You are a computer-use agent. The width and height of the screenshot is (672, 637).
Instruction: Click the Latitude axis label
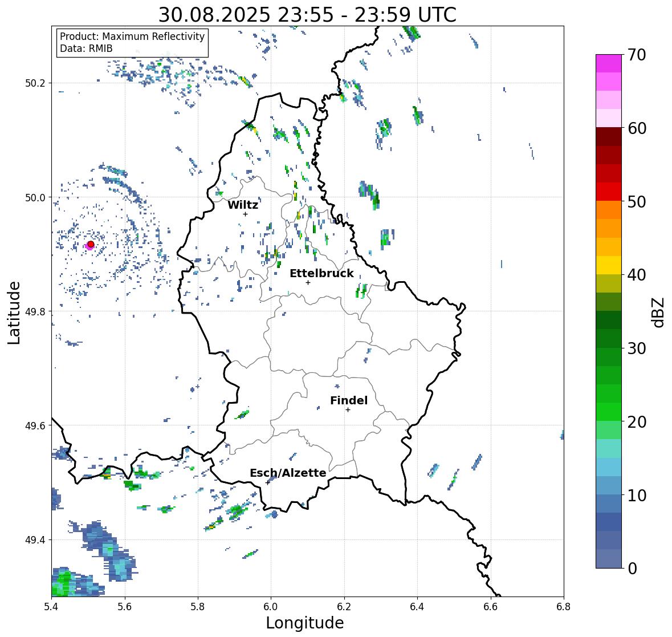[x=14, y=313]
